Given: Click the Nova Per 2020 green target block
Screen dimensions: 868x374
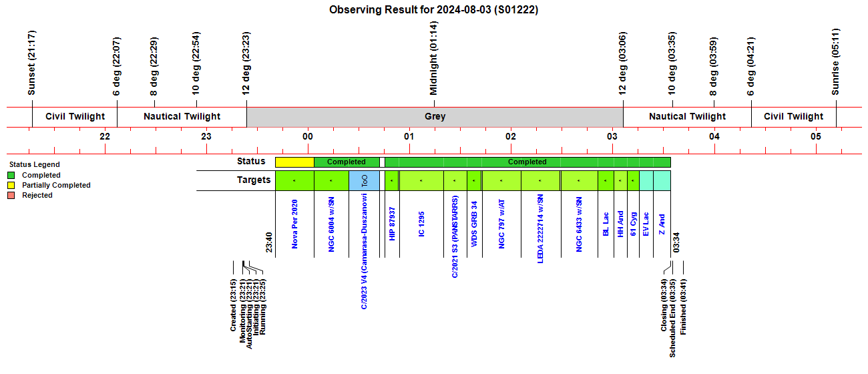Looking at the screenshot, I should coord(294,180).
